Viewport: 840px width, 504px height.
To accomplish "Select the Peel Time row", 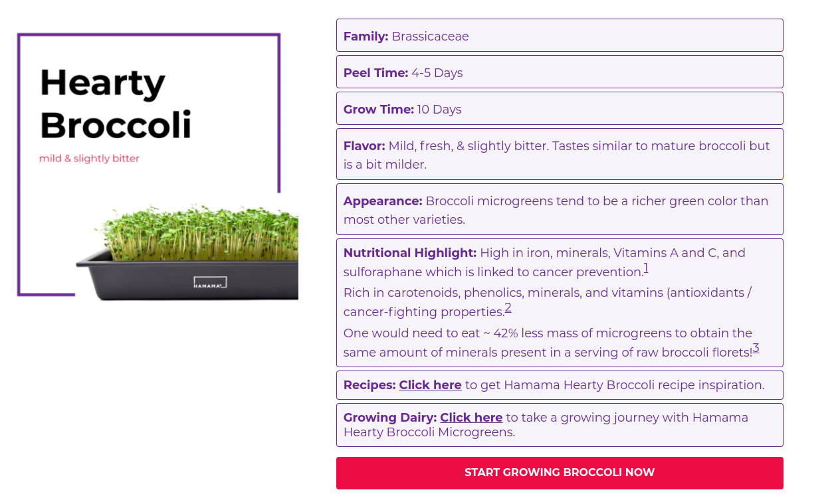I will tap(559, 72).
